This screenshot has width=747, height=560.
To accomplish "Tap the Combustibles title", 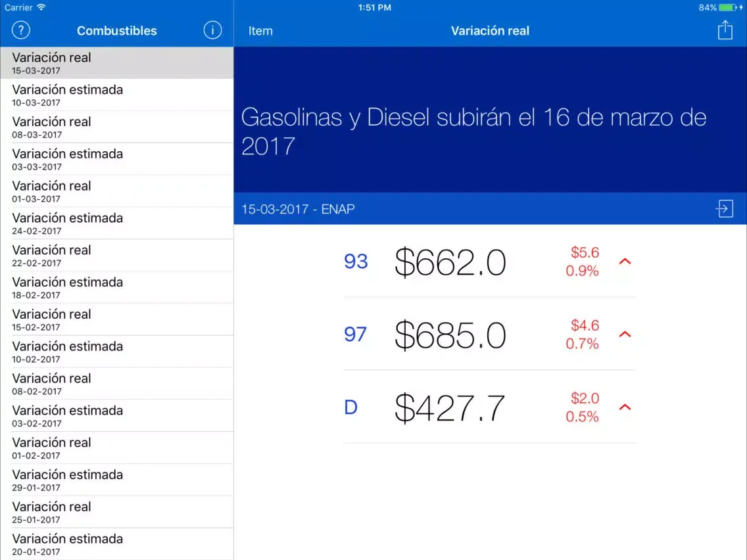I will (117, 31).
